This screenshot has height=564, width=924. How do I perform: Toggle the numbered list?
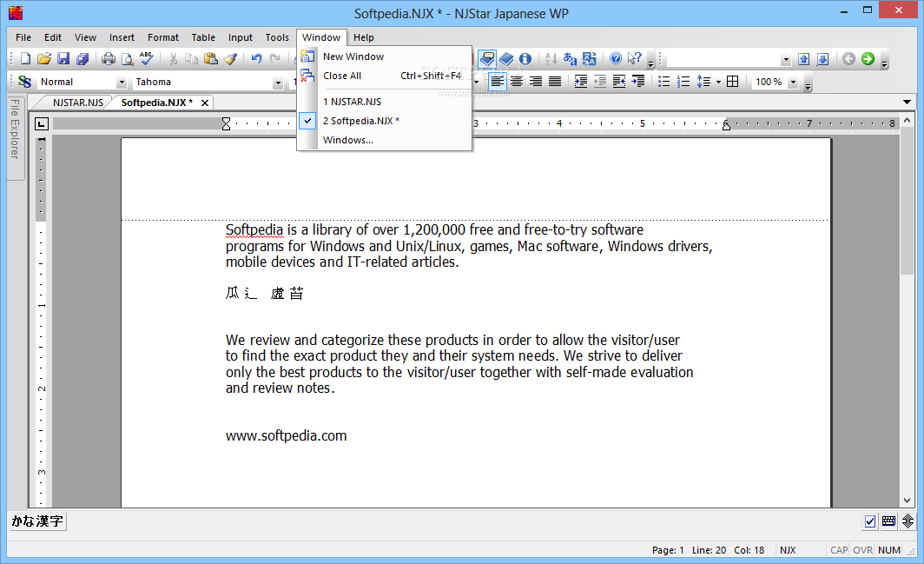683,82
